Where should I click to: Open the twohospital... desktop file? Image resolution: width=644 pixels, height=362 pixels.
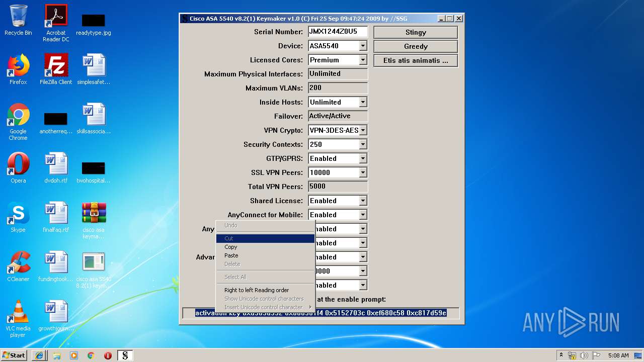94,172
